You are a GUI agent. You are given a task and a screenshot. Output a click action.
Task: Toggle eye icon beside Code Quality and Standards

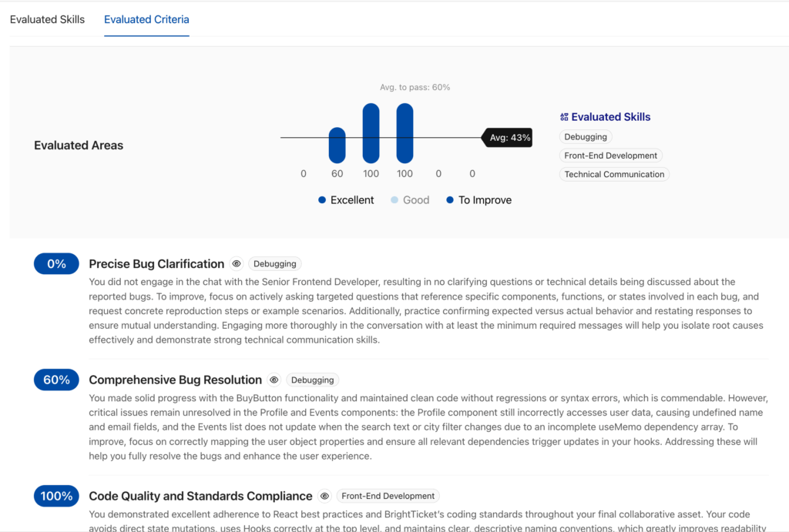coord(324,497)
